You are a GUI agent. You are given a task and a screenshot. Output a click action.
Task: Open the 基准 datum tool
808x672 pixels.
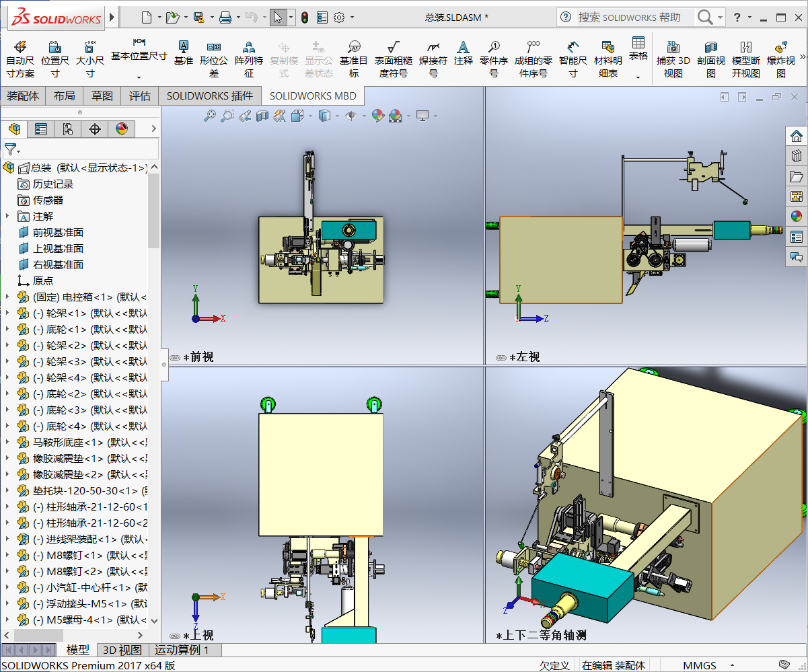183,52
